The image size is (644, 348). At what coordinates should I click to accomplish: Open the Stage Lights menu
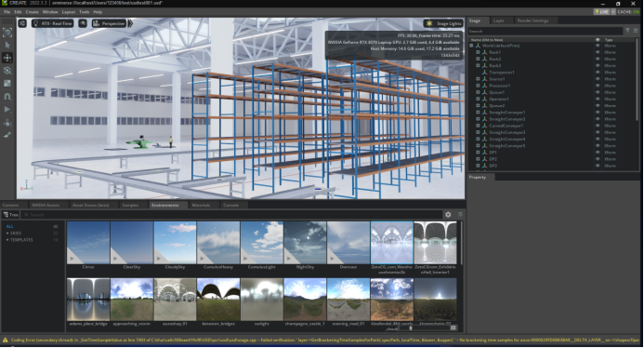444,23
